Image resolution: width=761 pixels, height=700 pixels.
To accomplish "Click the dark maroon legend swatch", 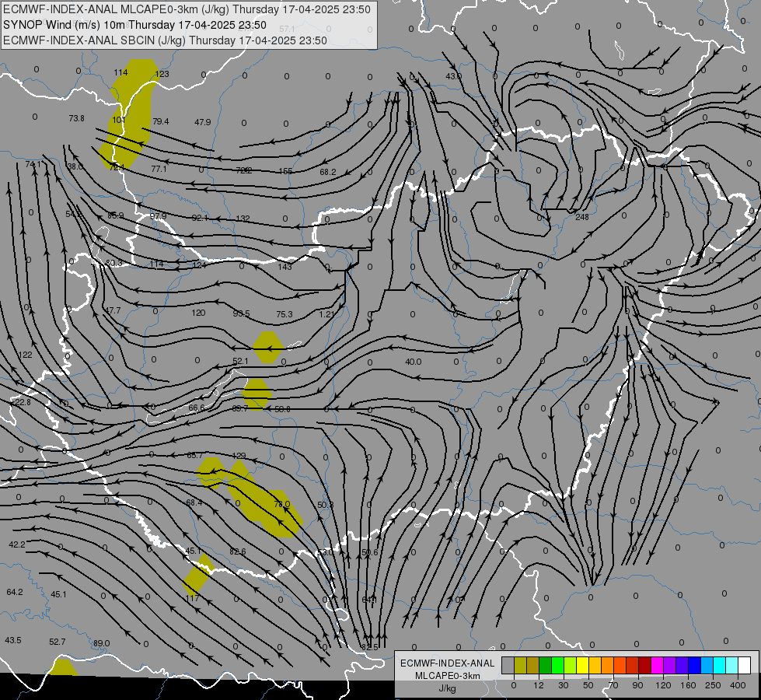I will click(644, 665).
